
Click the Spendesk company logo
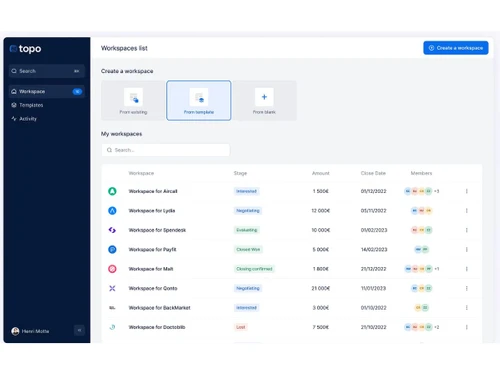[112, 230]
